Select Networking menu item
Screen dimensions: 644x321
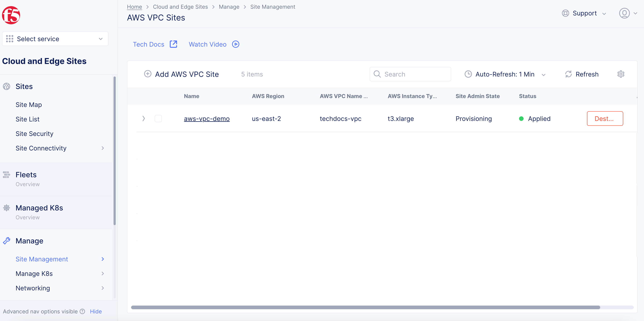[33, 288]
